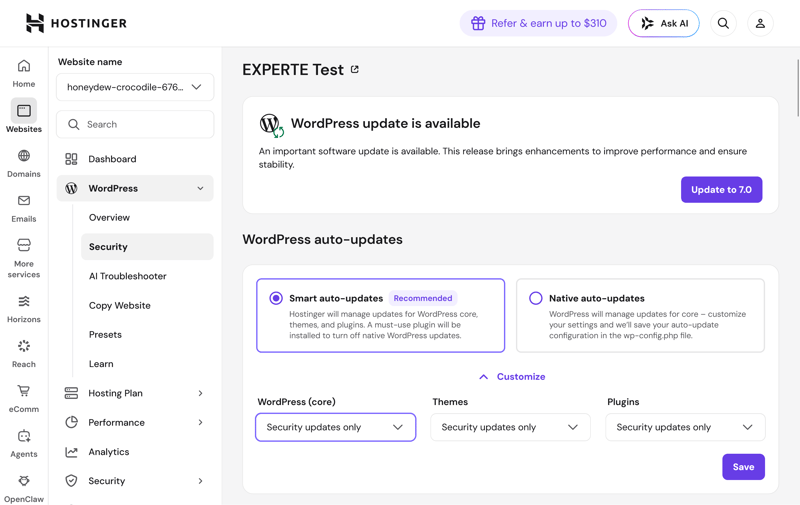Click Refer & earn up to $310
The image size is (800, 505).
[538, 23]
